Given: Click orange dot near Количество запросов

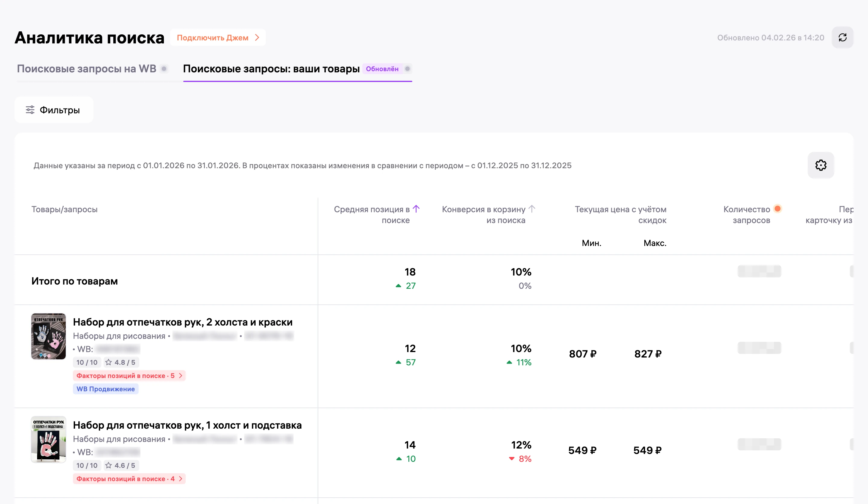Looking at the screenshot, I should coord(777,209).
